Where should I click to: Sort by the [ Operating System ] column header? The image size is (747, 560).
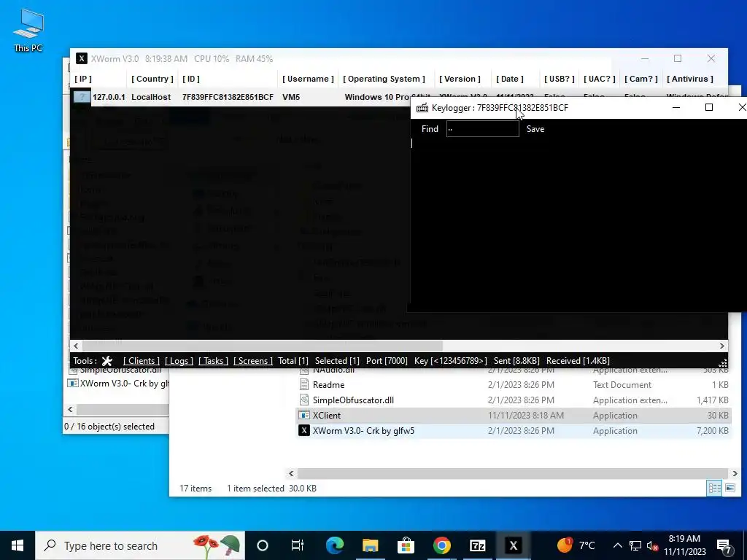point(384,79)
